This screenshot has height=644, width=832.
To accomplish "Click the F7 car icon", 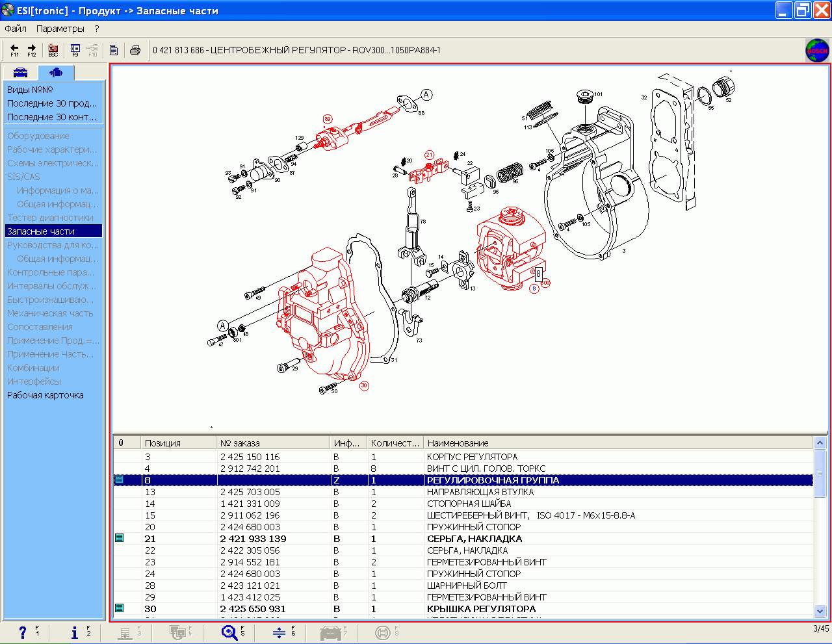I will (331, 632).
